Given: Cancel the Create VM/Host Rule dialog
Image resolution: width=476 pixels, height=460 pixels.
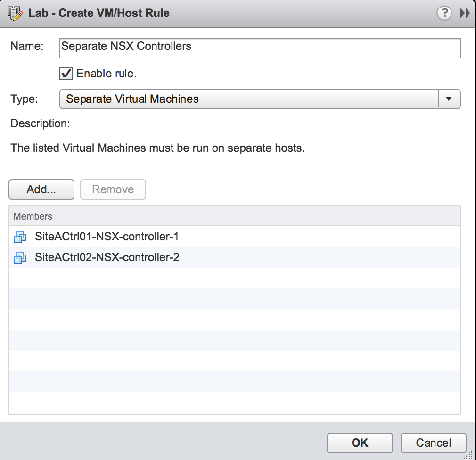Looking at the screenshot, I should pyautogui.click(x=434, y=443).
